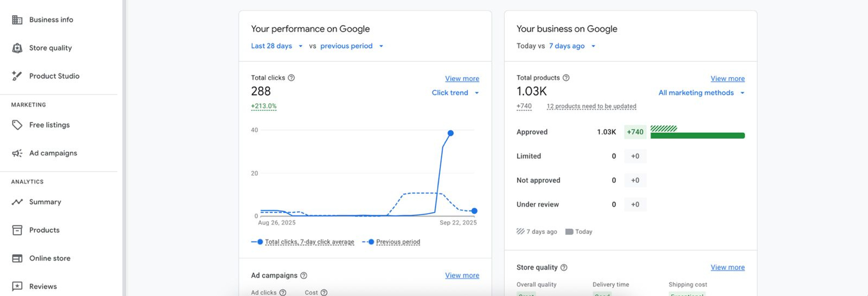Viewport: 868px width, 296px height.
Task: Open the Click trend dropdown
Action: (455, 93)
